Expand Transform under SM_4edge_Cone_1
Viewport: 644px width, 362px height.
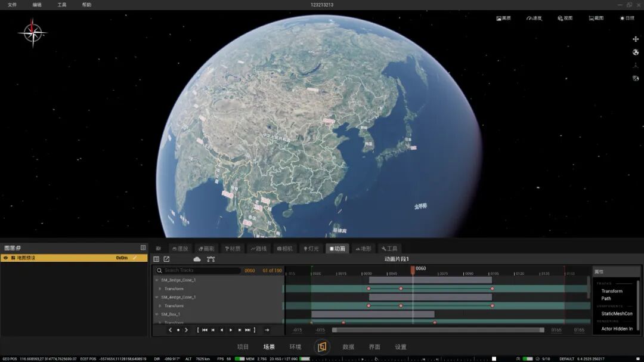(x=160, y=306)
